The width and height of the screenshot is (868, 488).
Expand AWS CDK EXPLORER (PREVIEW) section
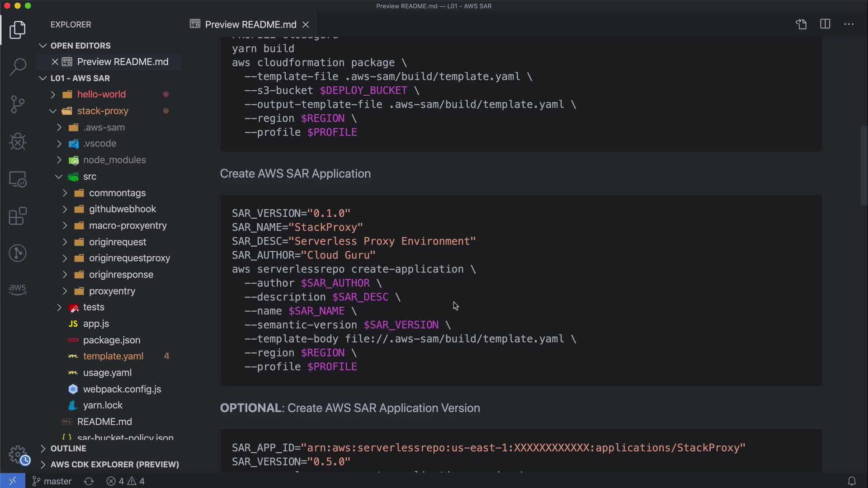[114, 465]
